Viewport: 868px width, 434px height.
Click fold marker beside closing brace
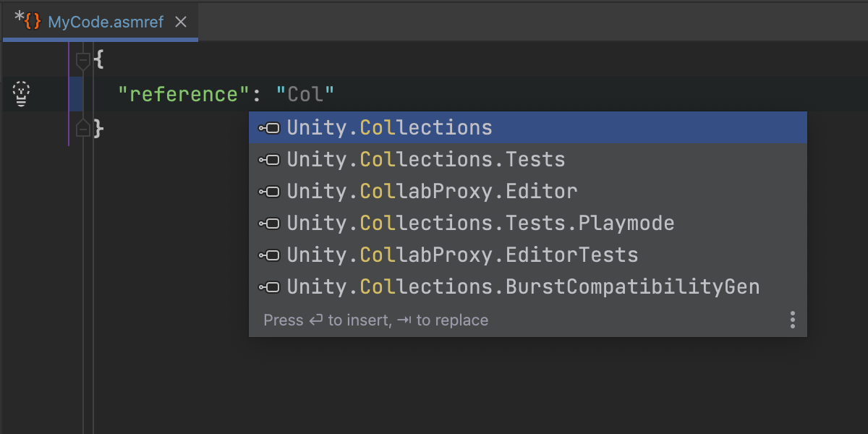click(83, 129)
